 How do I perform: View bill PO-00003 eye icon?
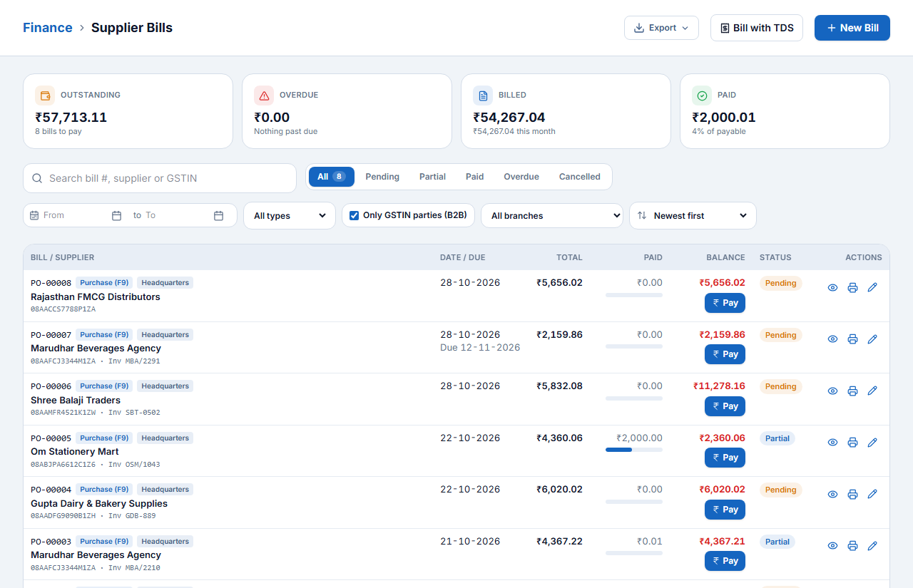(x=832, y=546)
